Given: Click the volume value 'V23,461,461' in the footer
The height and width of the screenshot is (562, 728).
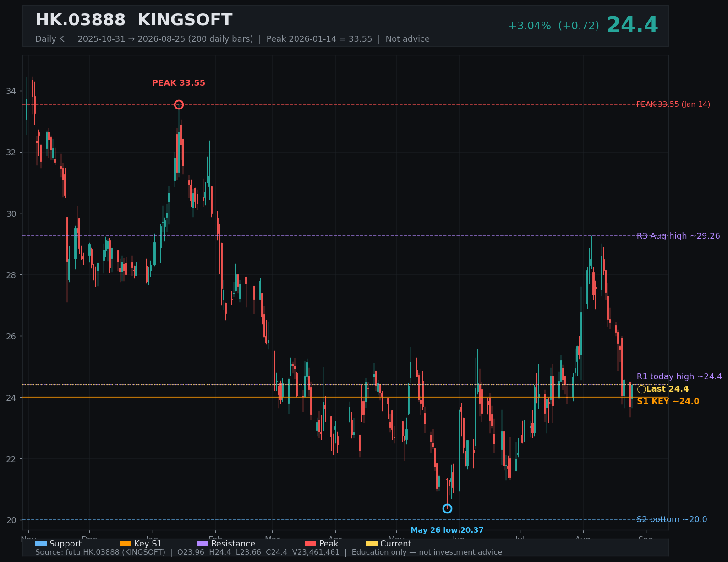Looking at the screenshot, I should 316,552.
